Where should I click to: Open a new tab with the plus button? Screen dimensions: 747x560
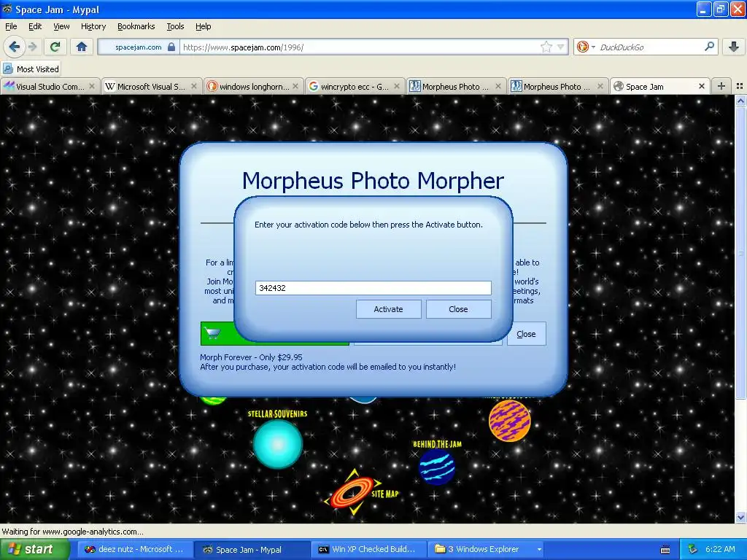pos(721,86)
